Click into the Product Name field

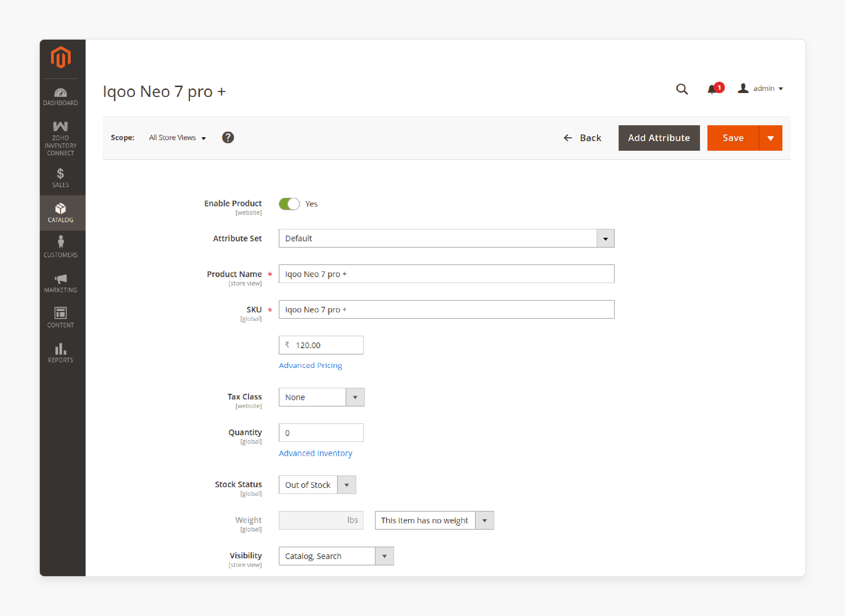pyautogui.click(x=446, y=274)
